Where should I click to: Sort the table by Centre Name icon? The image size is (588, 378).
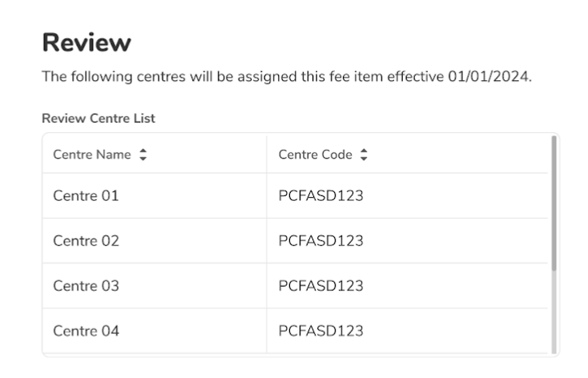(143, 155)
